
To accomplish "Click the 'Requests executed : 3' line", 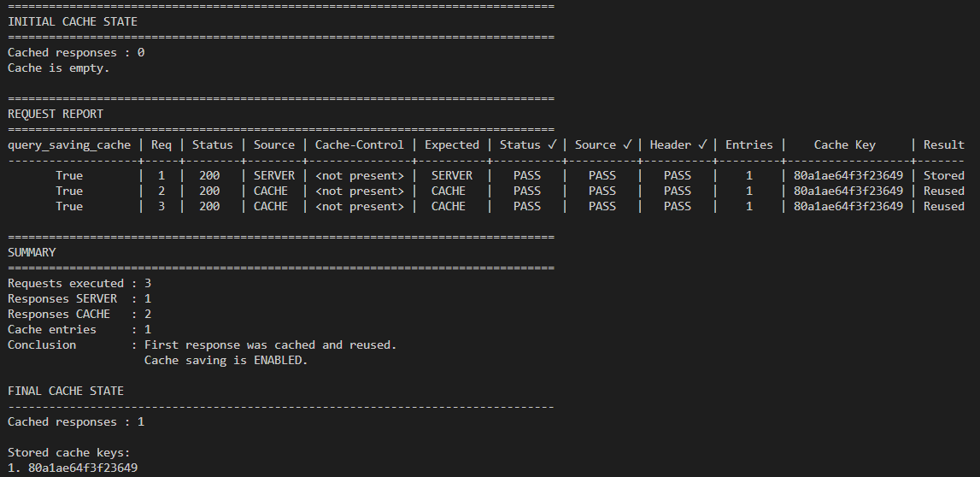I will point(79,283).
